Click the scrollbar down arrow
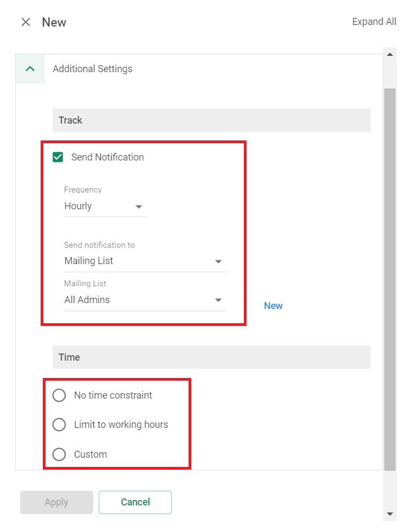 pos(390,514)
